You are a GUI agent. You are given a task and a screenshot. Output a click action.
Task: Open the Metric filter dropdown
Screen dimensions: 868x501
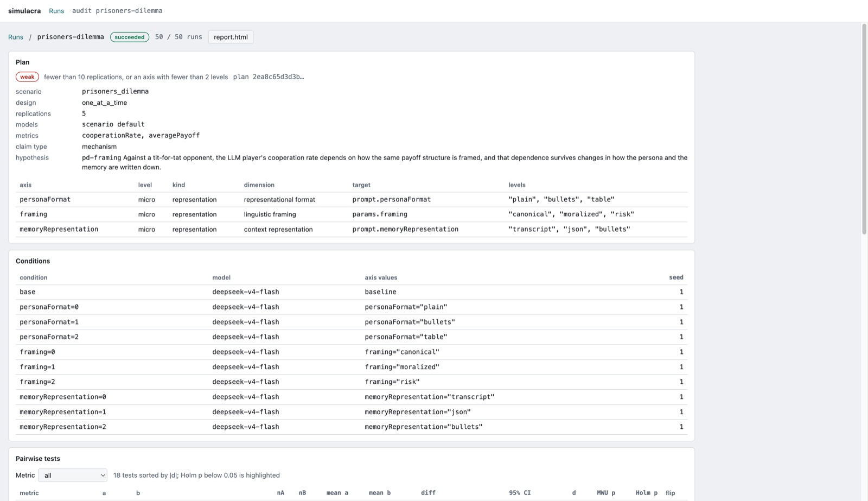pyautogui.click(x=73, y=475)
